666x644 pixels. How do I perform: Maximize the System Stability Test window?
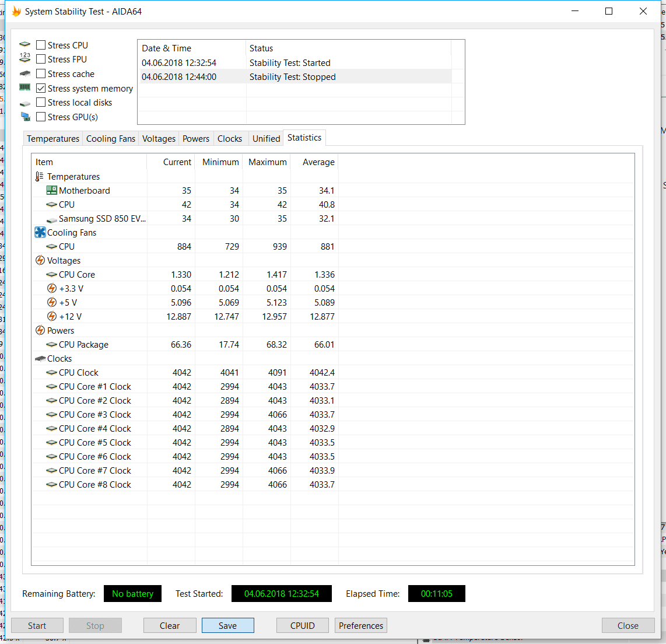point(609,11)
